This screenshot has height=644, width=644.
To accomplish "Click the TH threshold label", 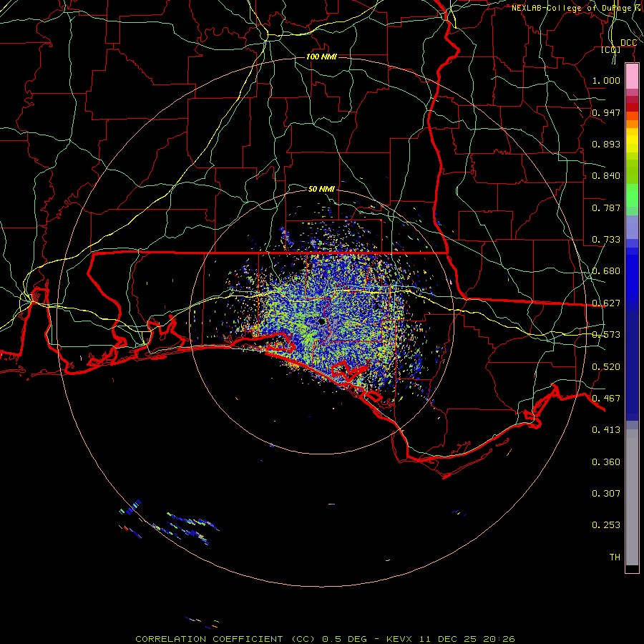I will pos(615,557).
